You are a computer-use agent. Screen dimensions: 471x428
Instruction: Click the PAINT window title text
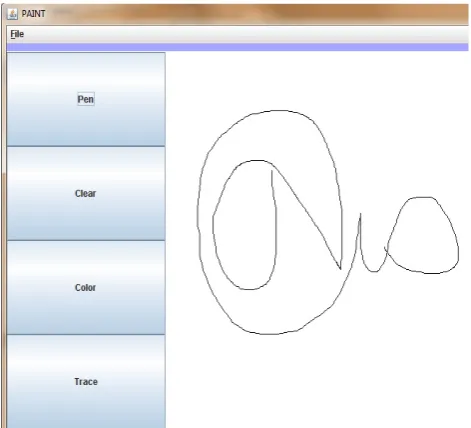point(33,14)
